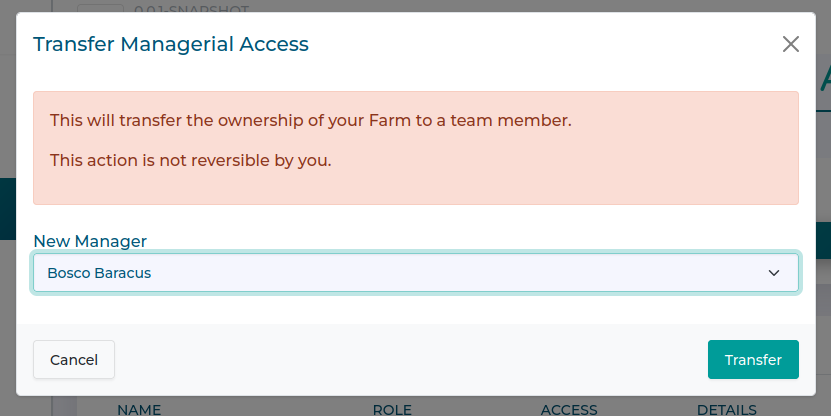The width and height of the screenshot is (831, 416).
Task: Click the ROLE column header
Action: 391,409
